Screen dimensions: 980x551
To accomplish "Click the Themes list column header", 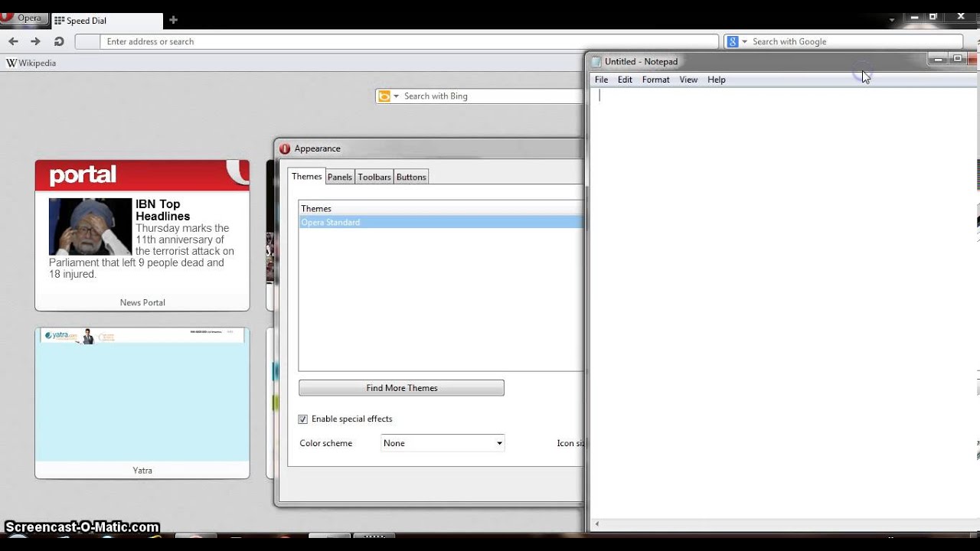I will click(x=441, y=208).
